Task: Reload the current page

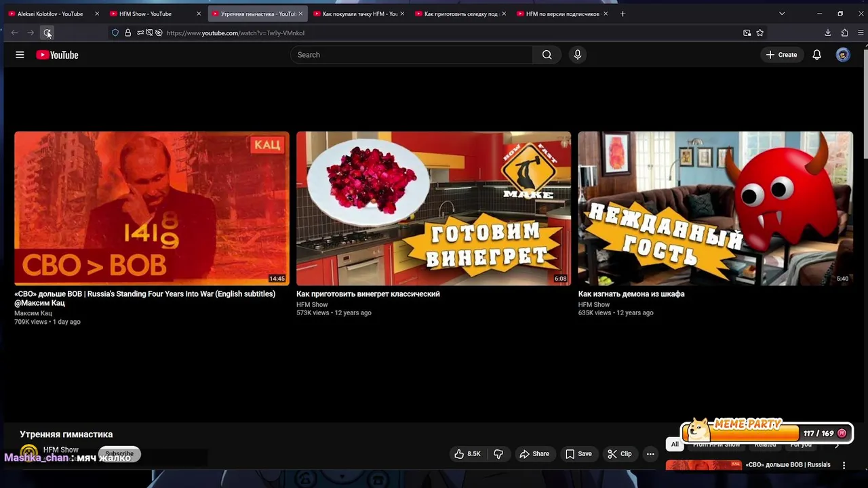Action: pyautogui.click(x=47, y=33)
